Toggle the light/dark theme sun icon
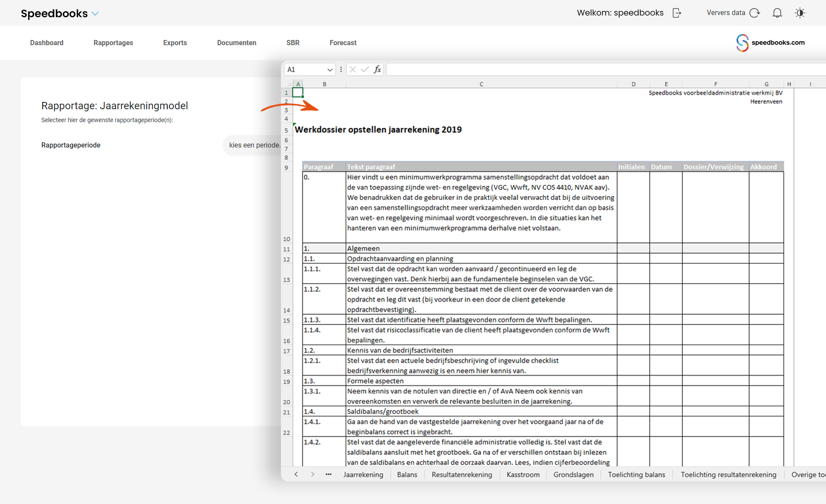 [800, 13]
